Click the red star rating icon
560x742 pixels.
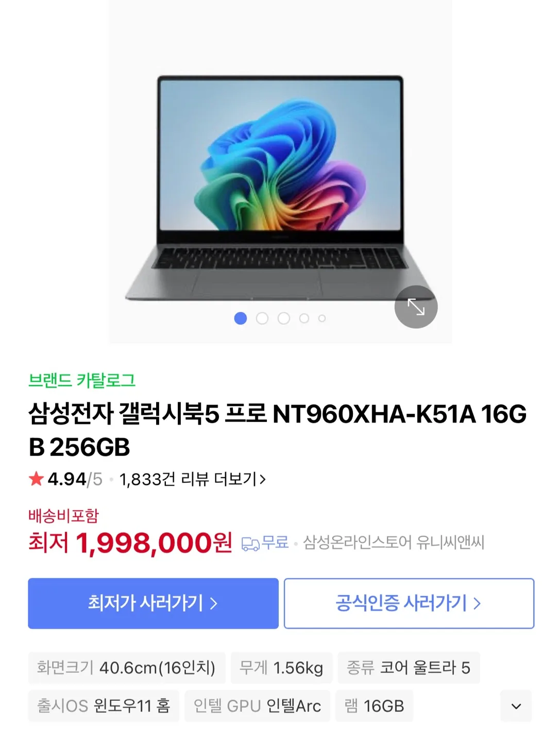coord(36,479)
